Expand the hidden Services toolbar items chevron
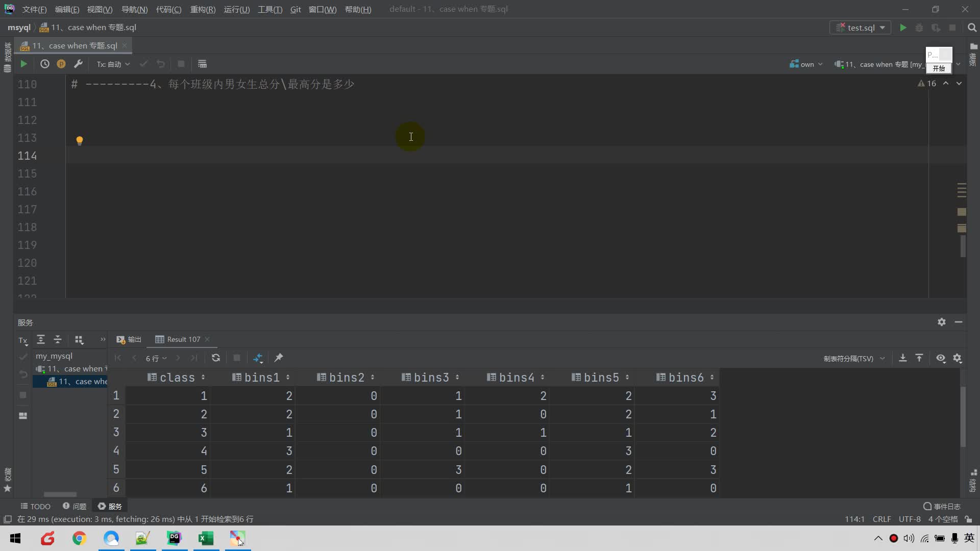The height and width of the screenshot is (551, 980). (x=103, y=339)
